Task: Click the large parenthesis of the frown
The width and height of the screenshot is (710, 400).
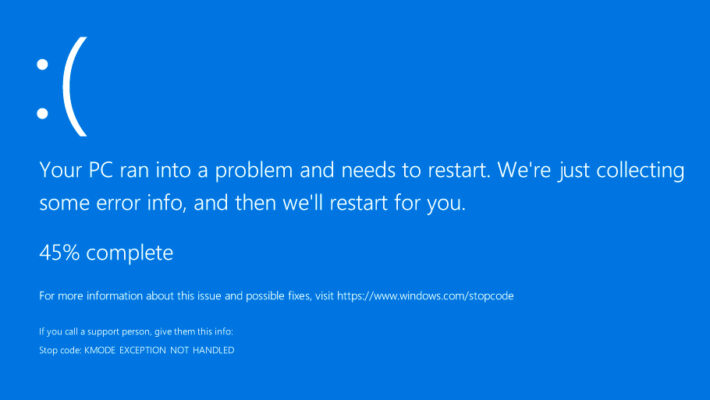Action: (75, 86)
